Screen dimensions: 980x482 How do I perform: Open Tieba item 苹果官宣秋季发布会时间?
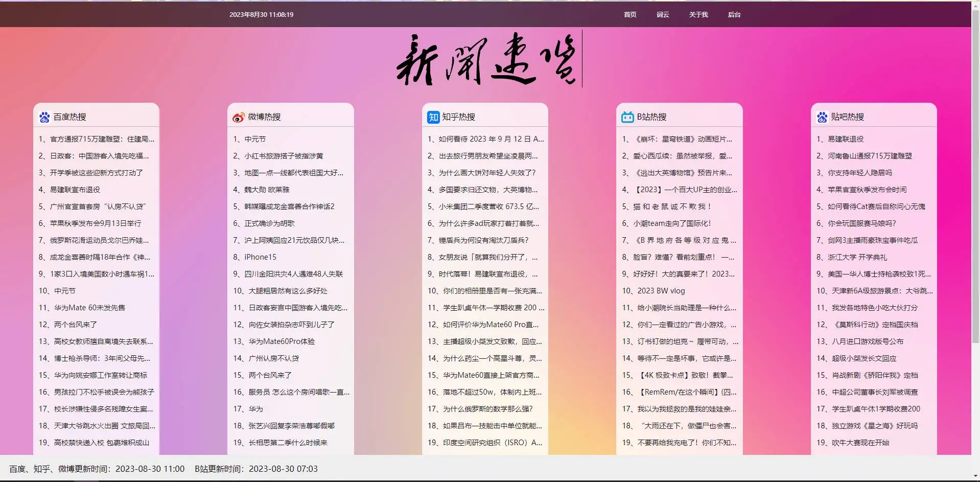(861, 190)
